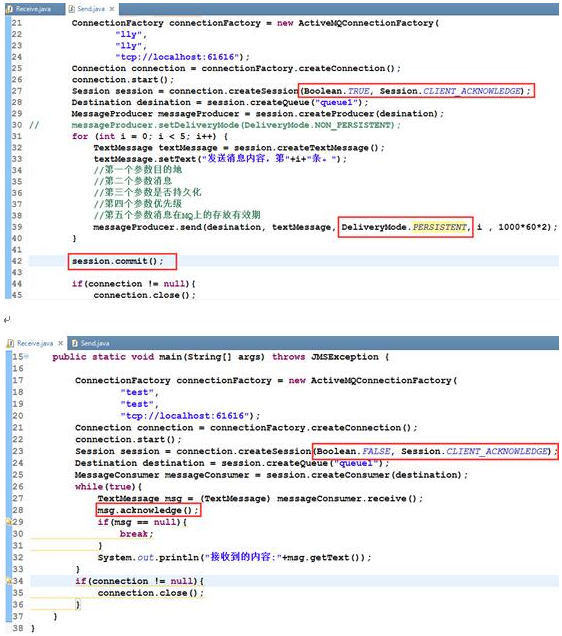Click Boolean.FALSE in the createSession call

[354, 451]
